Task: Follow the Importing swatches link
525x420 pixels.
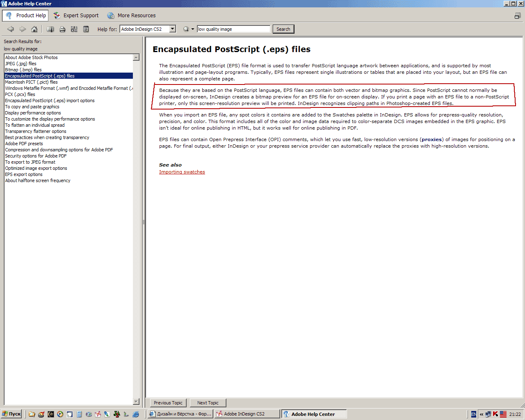Action: point(182,172)
